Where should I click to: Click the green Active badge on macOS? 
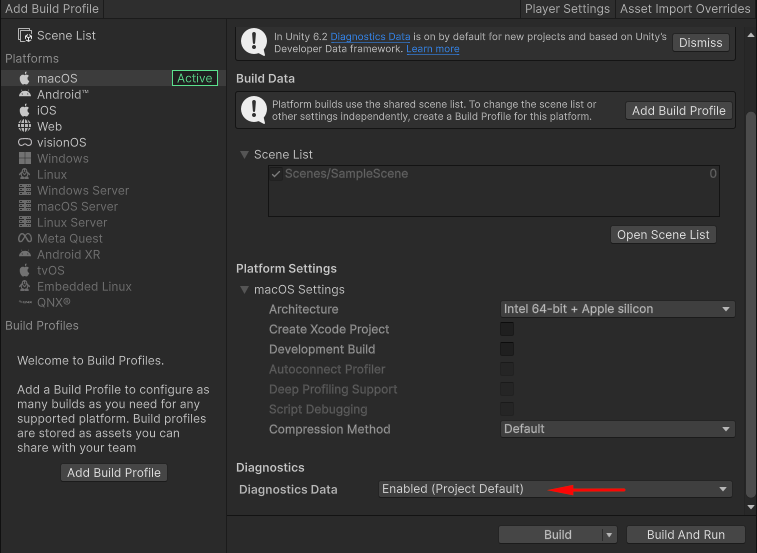click(x=195, y=78)
